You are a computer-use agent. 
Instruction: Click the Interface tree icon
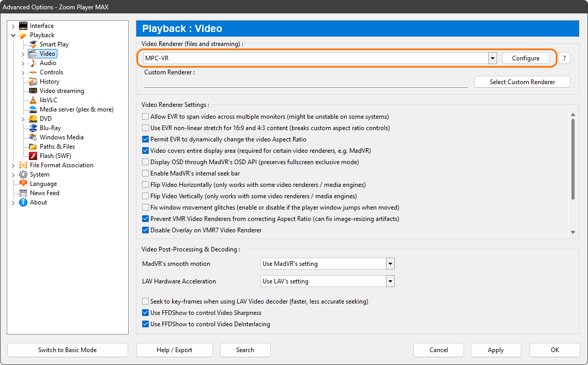[x=23, y=26]
